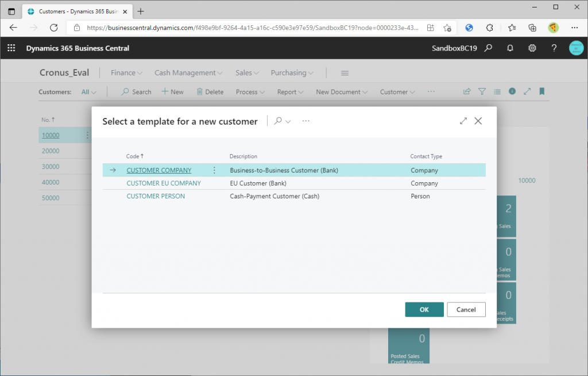Click New in the Customers toolbar

click(172, 92)
